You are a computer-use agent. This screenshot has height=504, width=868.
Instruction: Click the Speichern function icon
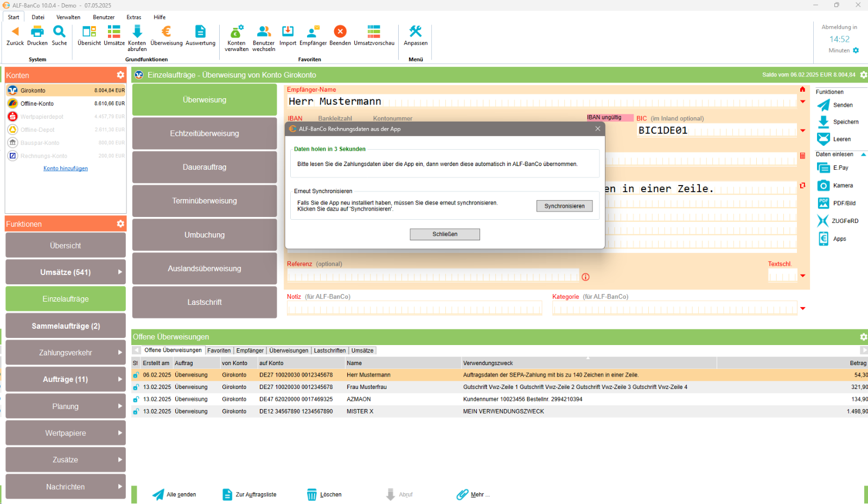(824, 122)
